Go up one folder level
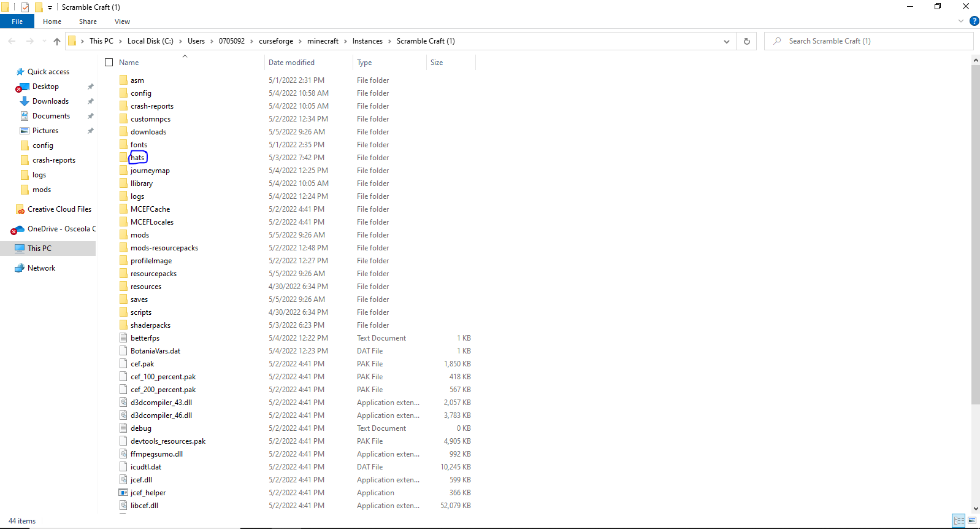Screen dimensions: 980x529 57,41
